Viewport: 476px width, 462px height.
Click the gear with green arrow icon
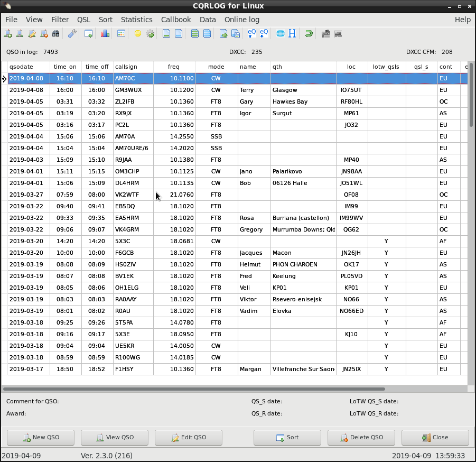[150, 33]
